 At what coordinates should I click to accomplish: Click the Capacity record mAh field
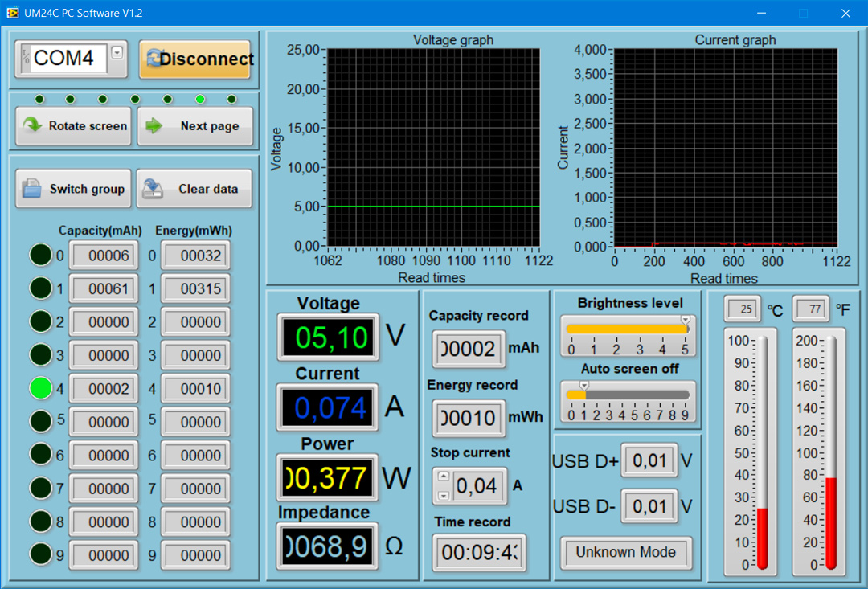(x=466, y=348)
